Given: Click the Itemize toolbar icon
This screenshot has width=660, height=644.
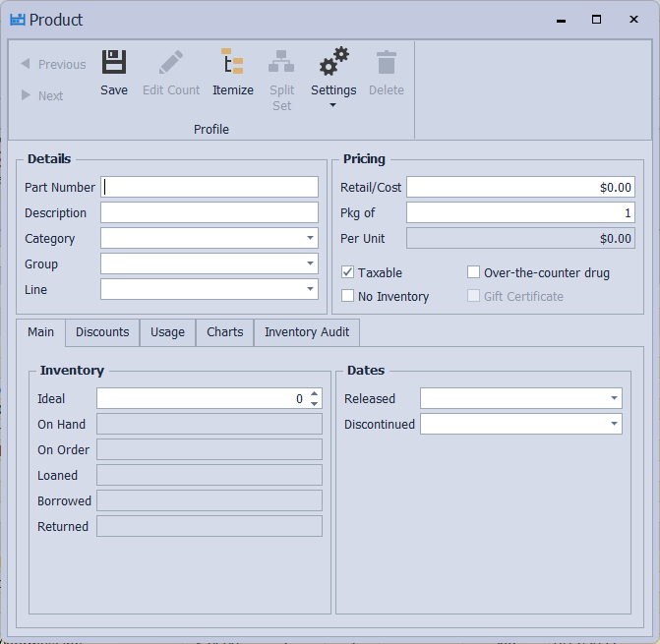Looking at the screenshot, I should click(233, 63).
